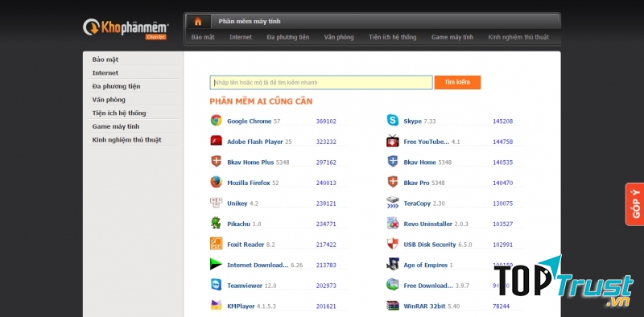
Task: Open the WinRAR 32bit link
Action: pyautogui.click(x=425, y=306)
